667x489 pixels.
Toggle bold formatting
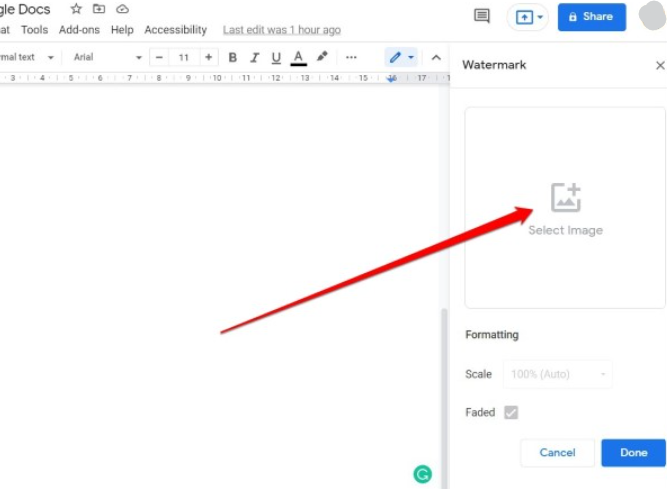(x=232, y=57)
